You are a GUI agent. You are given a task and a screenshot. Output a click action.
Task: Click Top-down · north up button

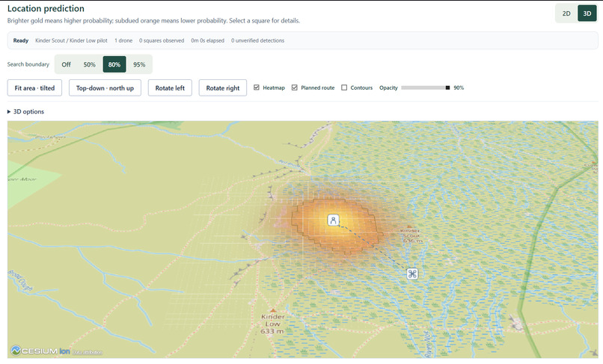[x=105, y=88]
